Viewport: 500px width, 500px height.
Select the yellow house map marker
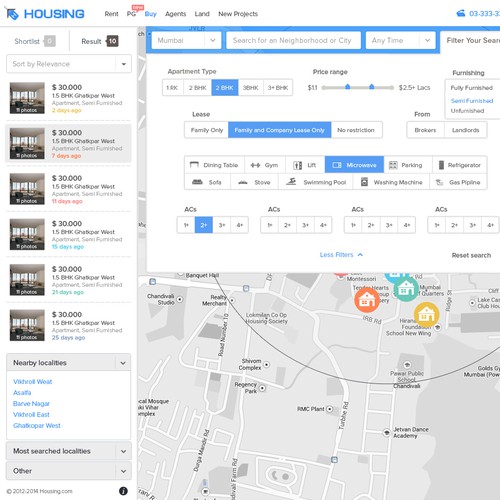point(426,314)
